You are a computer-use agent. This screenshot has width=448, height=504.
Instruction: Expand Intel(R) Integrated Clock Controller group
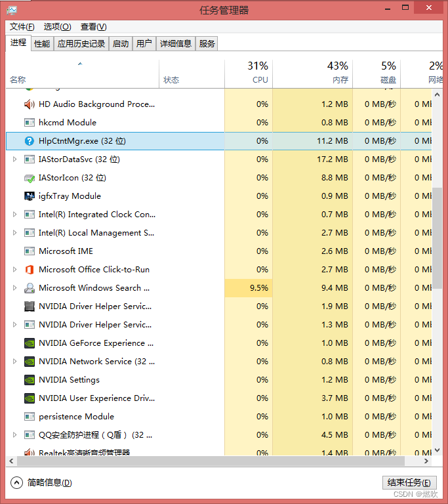pos(14,215)
